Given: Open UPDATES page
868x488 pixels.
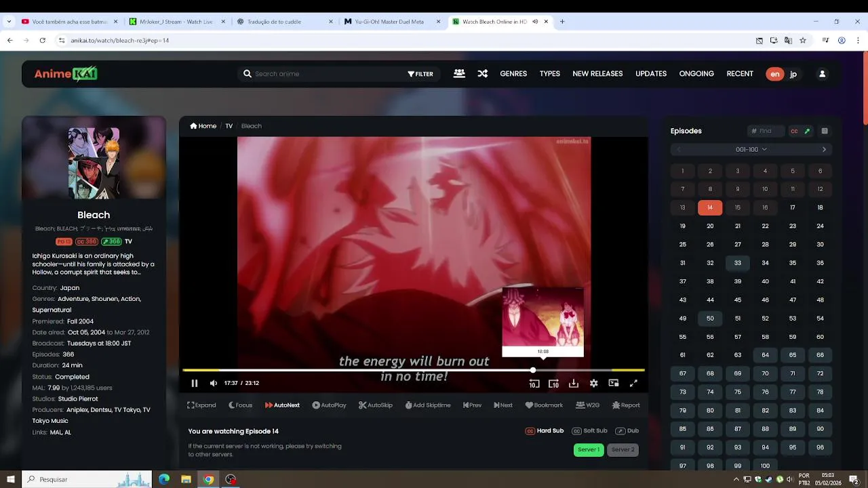Looking at the screenshot, I should coord(651,74).
